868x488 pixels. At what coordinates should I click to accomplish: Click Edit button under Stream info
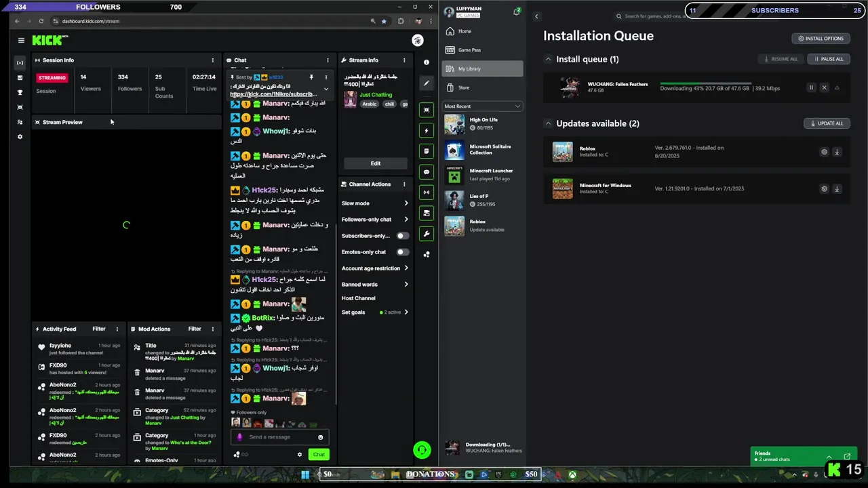[375, 163]
